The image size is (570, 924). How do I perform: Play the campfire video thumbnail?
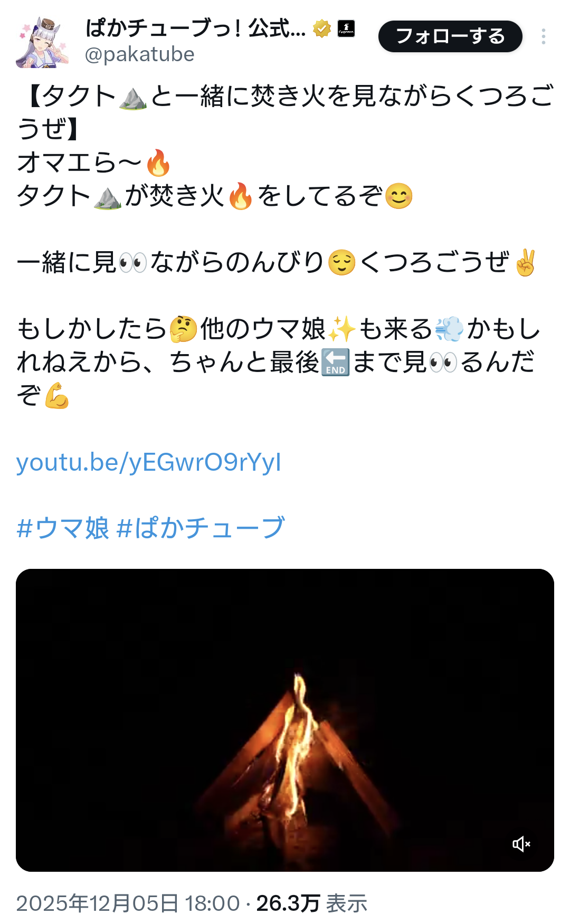coord(285,720)
